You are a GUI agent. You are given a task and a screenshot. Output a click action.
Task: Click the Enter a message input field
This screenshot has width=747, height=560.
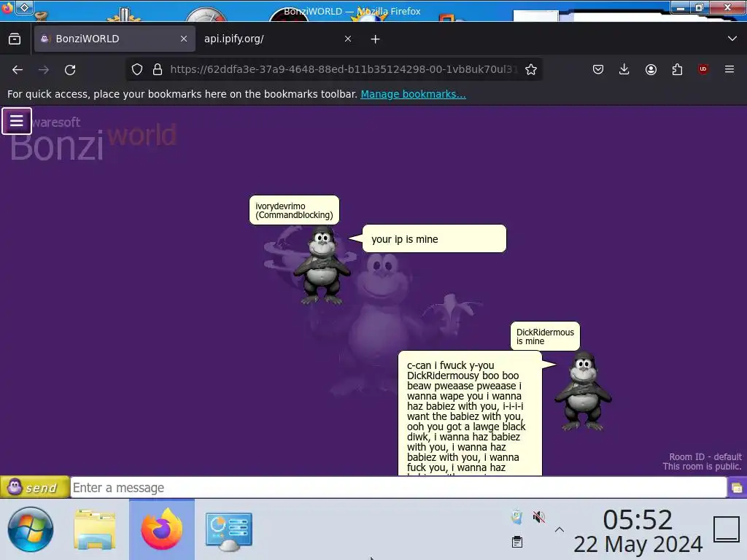coord(398,488)
